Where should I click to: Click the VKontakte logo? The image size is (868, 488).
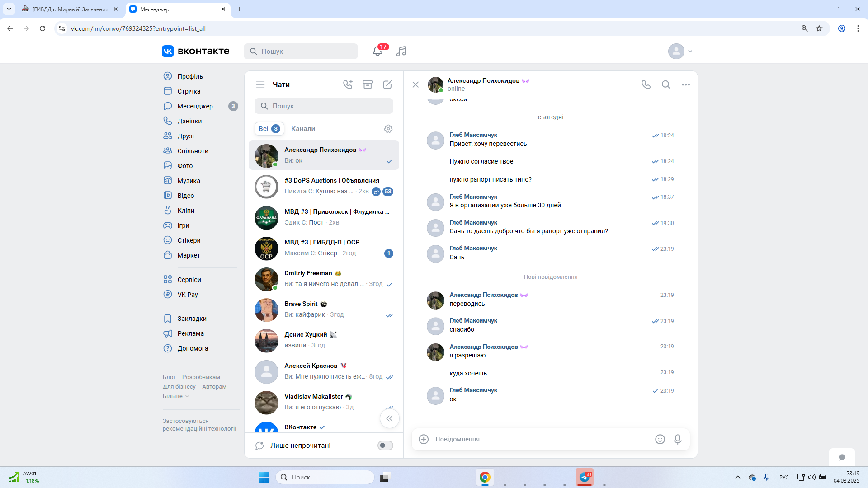[x=196, y=51]
